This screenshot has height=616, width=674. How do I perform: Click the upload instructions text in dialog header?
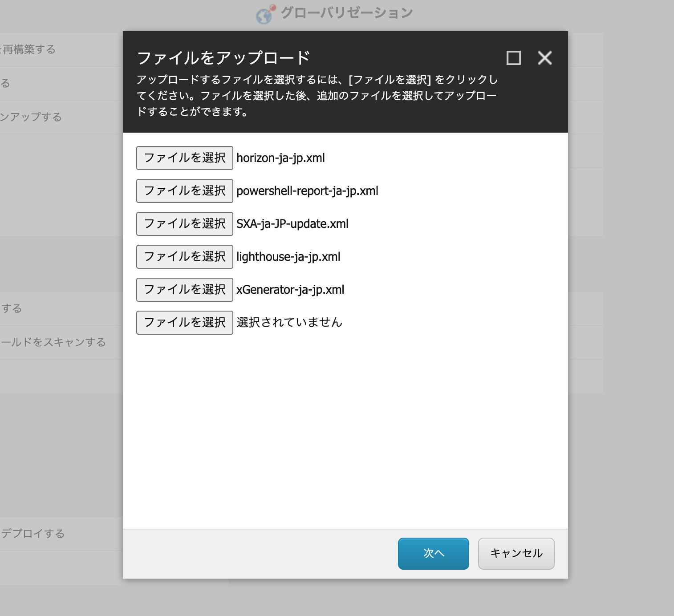[x=317, y=96]
